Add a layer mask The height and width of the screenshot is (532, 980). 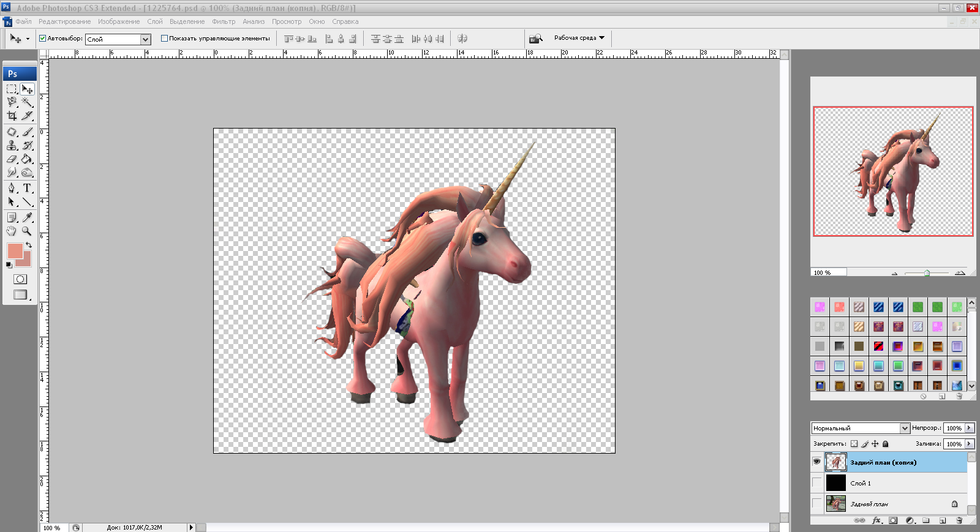point(893,520)
